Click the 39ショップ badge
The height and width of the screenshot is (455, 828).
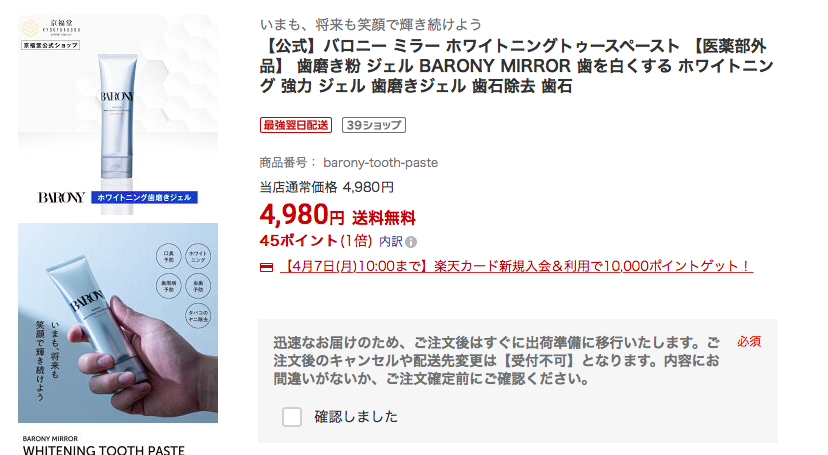(x=374, y=125)
